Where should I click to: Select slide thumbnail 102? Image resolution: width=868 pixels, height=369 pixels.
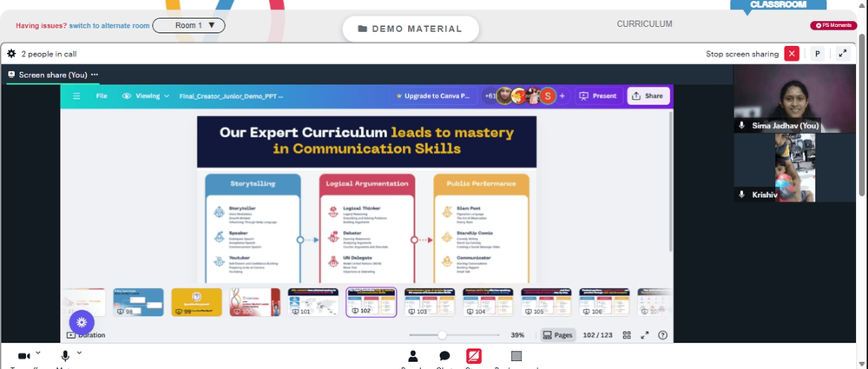[x=372, y=302]
